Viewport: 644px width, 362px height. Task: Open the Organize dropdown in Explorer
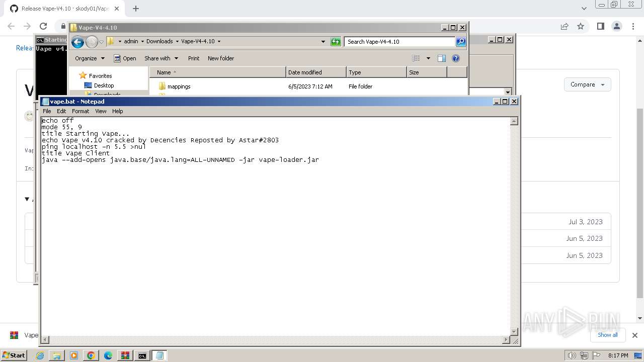point(90,58)
